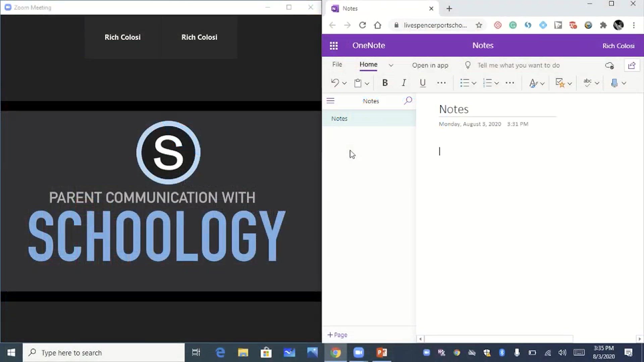Close the Notes browser tab
644x362 pixels.
(431, 9)
